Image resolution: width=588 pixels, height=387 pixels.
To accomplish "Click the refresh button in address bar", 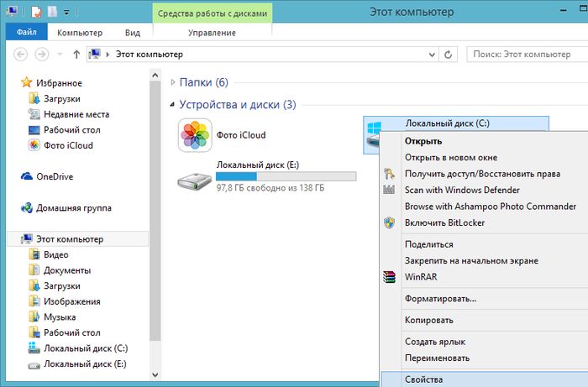I will 449,55.
